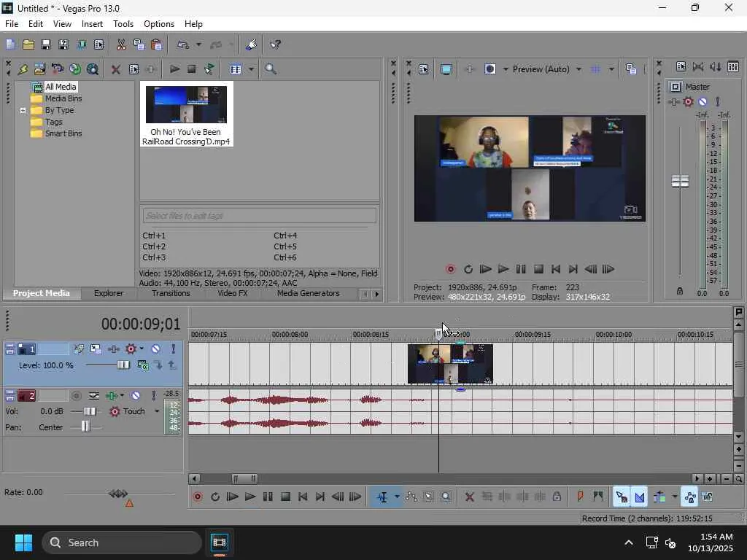Click the tags input field
The width and height of the screenshot is (747, 560).
click(x=260, y=216)
